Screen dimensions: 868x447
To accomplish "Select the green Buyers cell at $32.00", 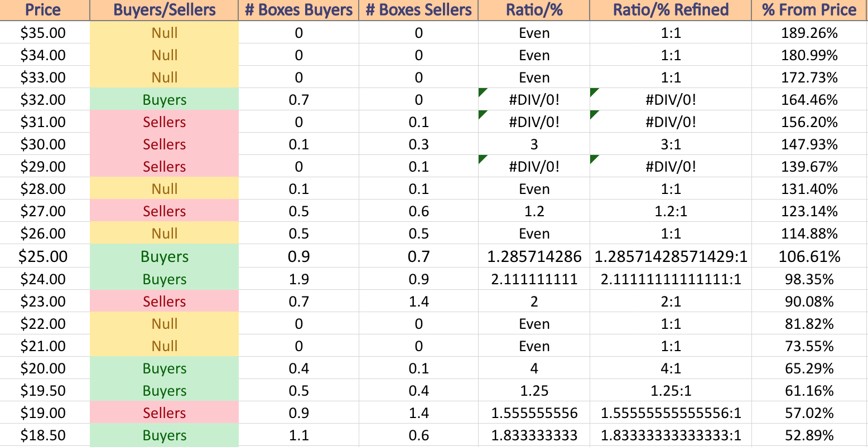I will point(164,99).
